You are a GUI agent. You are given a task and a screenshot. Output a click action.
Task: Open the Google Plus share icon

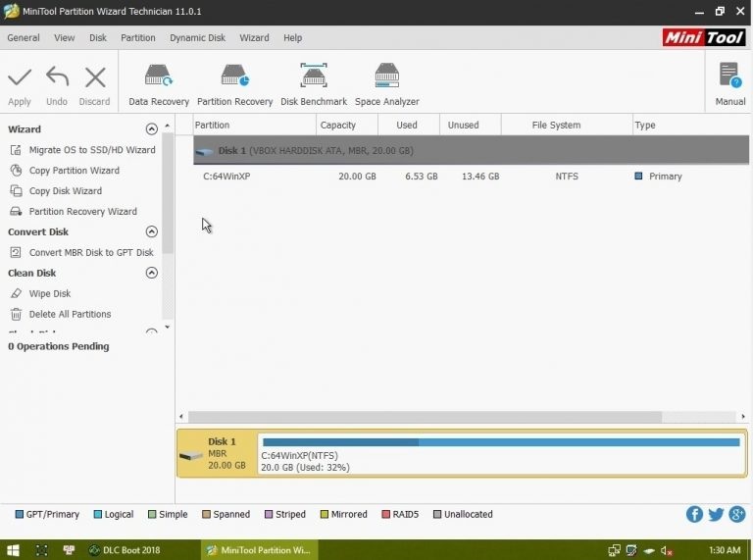(737, 514)
